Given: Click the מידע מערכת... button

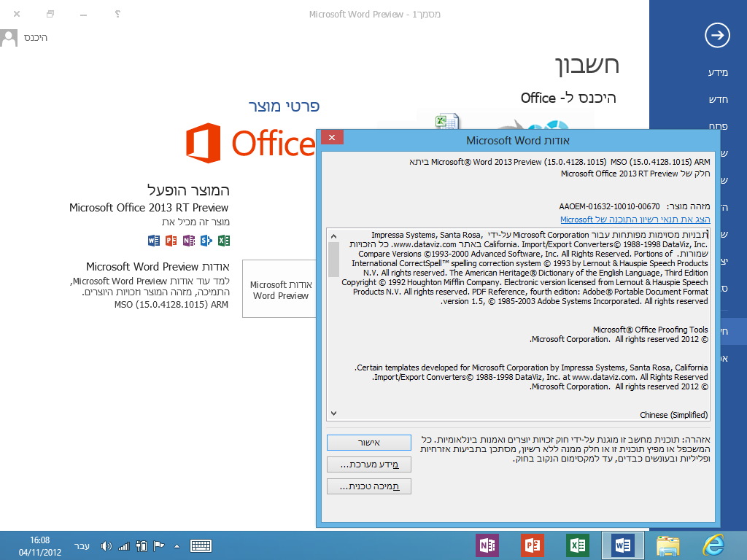Looking at the screenshot, I should tap(368, 464).
